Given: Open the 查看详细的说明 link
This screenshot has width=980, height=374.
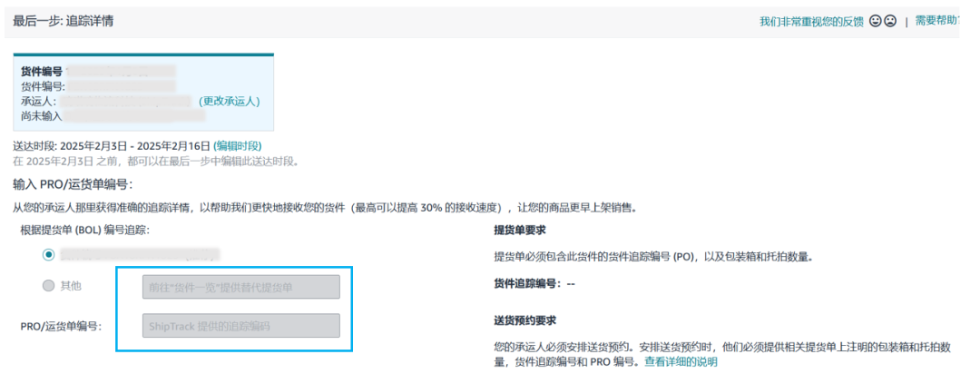Looking at the screenshot, I should tap(681, 361).
